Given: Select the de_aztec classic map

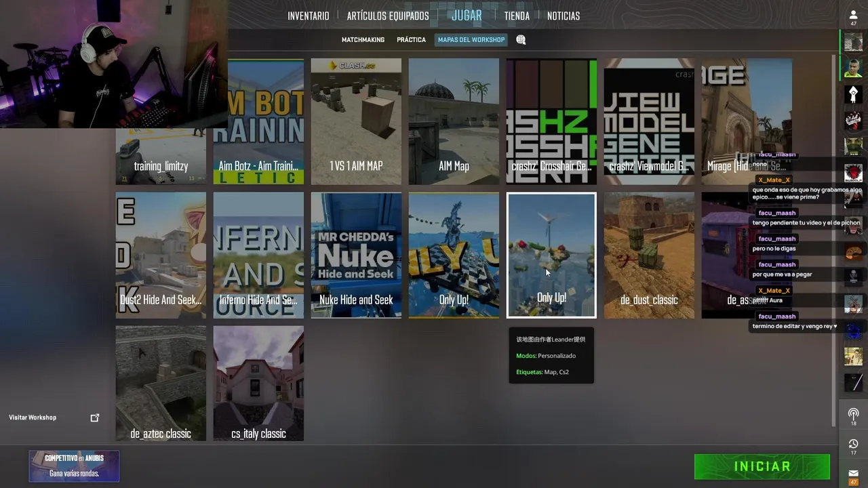Looking at the screenshot, I should [x=161, y=384].
